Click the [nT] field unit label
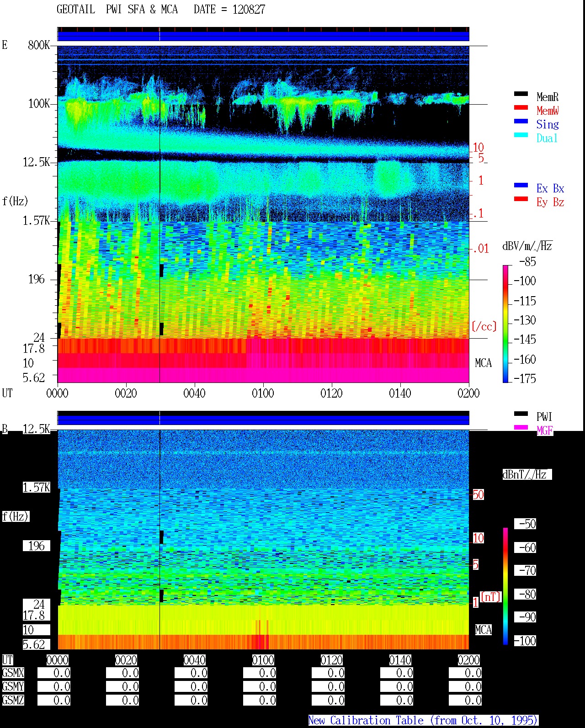Image resolution: width=585 pixels, height=728 pixels. tap(491, 597)
